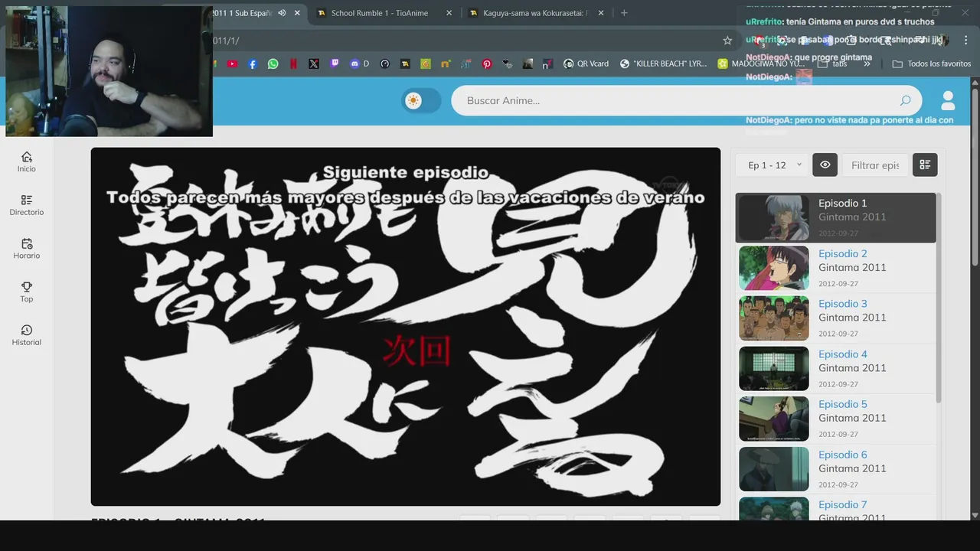
Task: Open the YouTube bookmark icon
Action: click(232, 64)
